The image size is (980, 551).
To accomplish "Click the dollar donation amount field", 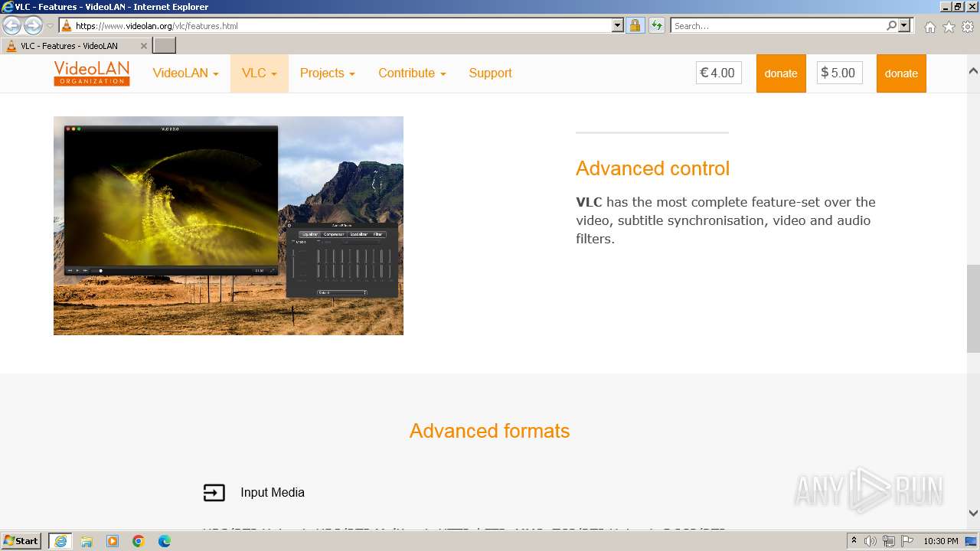I will coord(839,73).
